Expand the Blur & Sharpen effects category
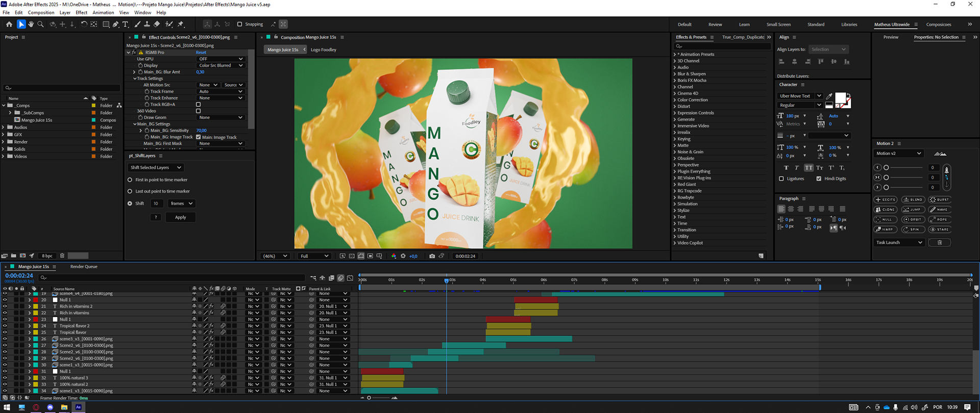980x413 pixels. (x=674, y=74)
